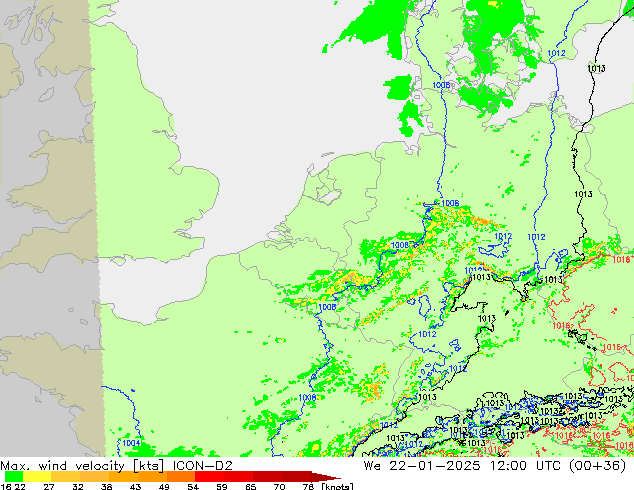Click the date text 'We 22-01-2025'
Viewport: 634px width, 490px height.
(422, 466)
